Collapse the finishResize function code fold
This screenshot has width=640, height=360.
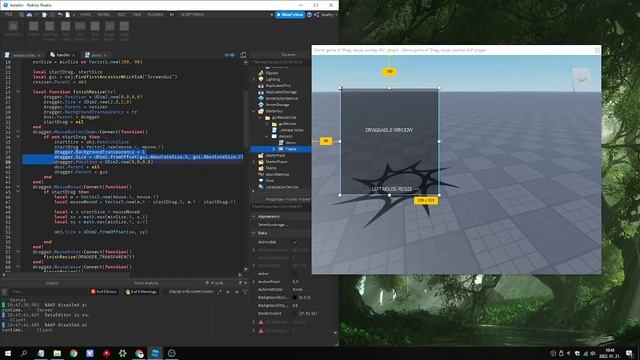click(x=18, y=92)
